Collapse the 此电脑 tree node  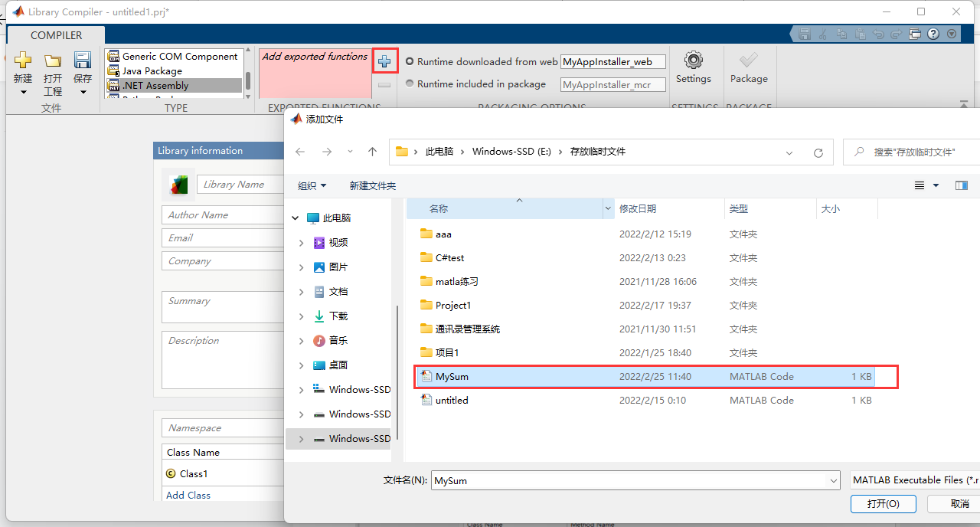coord(296,218)
